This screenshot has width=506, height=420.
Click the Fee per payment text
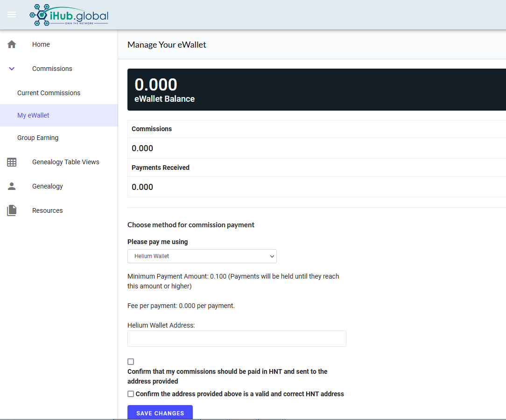point(181,306)
